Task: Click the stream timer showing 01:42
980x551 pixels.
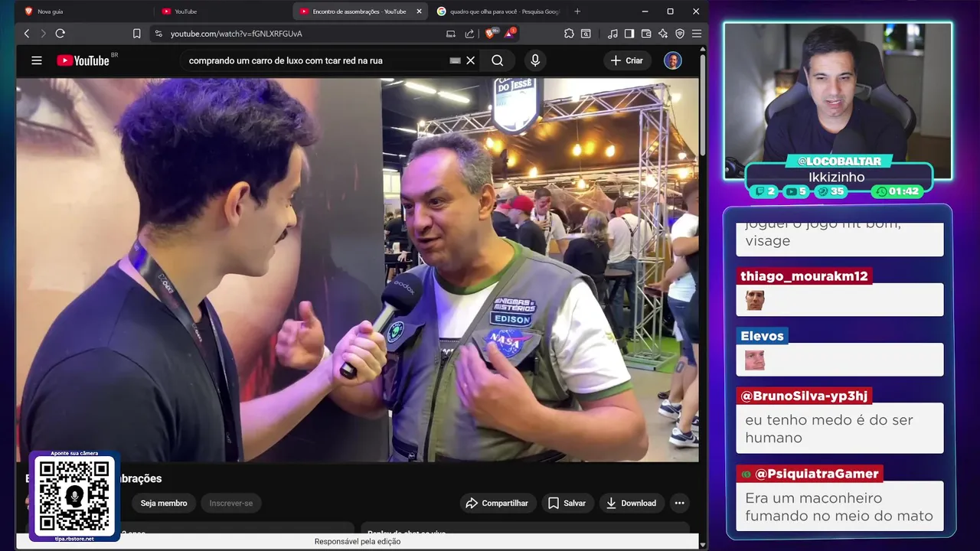Action: pyautogui.click(x=897, y=191)
